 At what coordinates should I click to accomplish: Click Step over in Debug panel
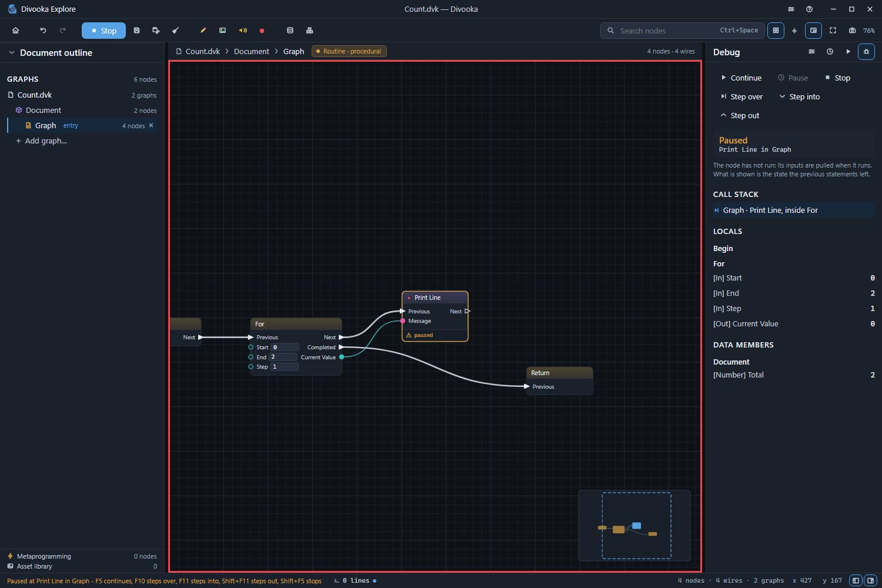tap(741, 96)
